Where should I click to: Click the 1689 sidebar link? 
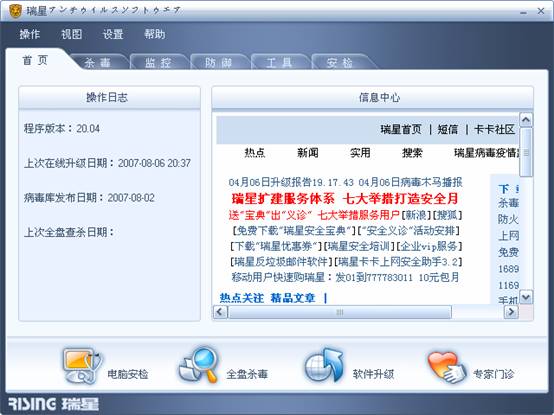[x=508, y=269]
